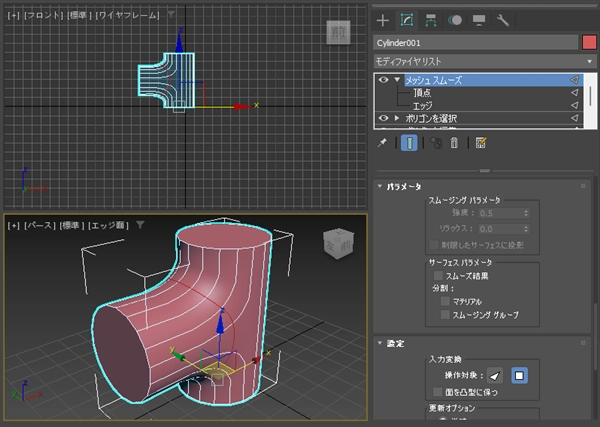
Task: Toggle 制限したサーフェスに投影 checkbox
Action: click(x=434, y=245)
